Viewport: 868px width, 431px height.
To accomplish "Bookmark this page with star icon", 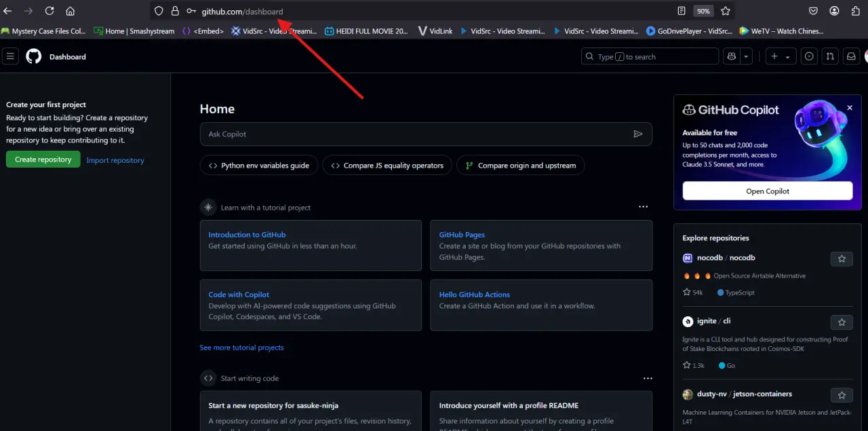I will (726, 11).
